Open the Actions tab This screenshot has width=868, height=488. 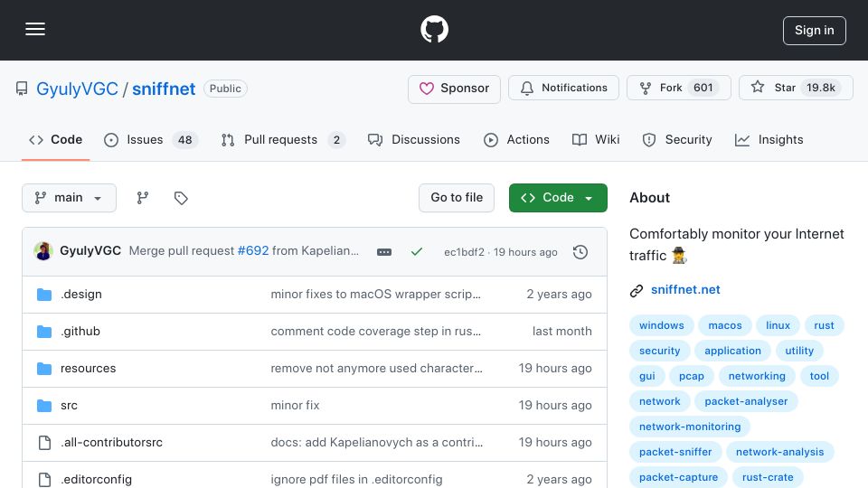pyautogui.click(x=516, y=139)
